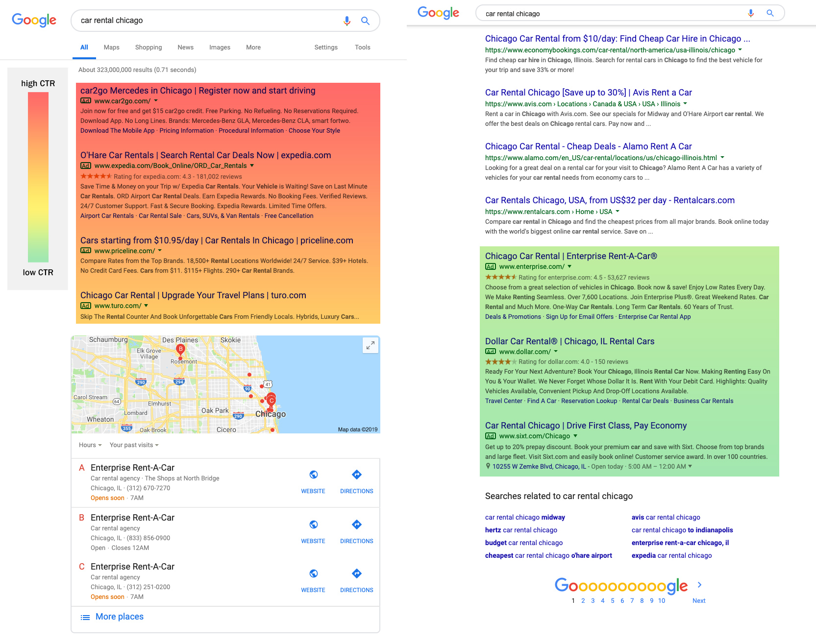Click the Chicago area map thumbnail
Image resolution: width=816 pixels, height=644 pixels.
click(x=225, y=384)
